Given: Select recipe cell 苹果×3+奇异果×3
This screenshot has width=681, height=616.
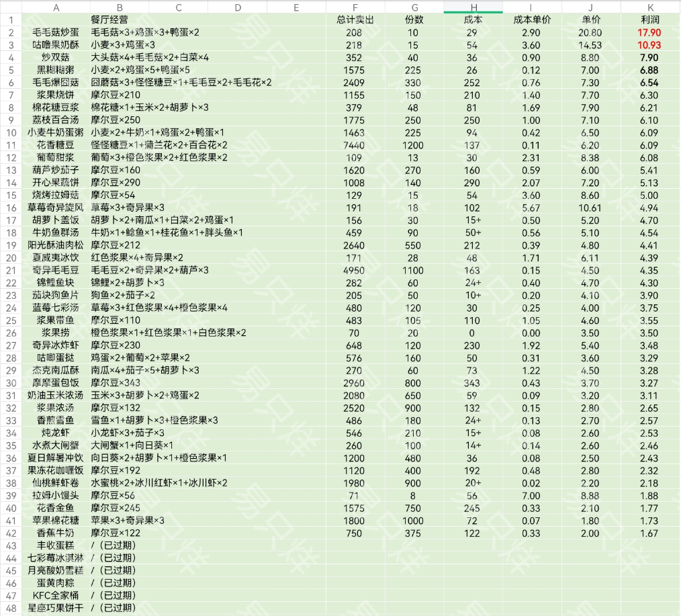Looking at the screenshot, I should click(x=128, y=521).
